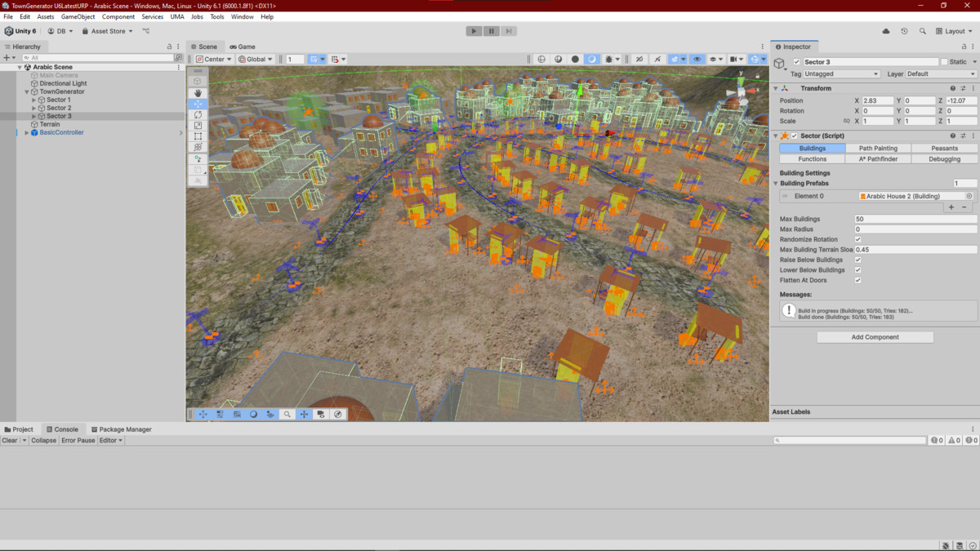This screenshot has width=980, height=551.
Task: Select the Rotate tool in the Scene tools
Action: tap(198, 115)
